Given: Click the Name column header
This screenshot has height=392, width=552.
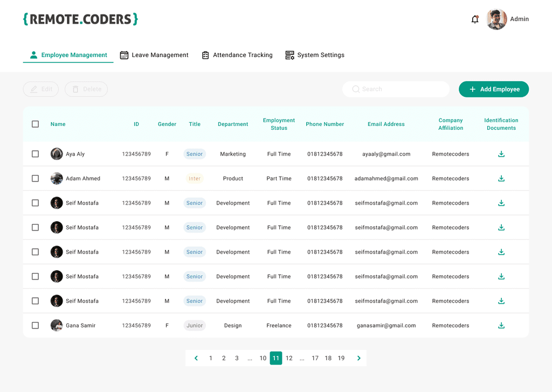Looking at the screenshot, I should 58,124.
